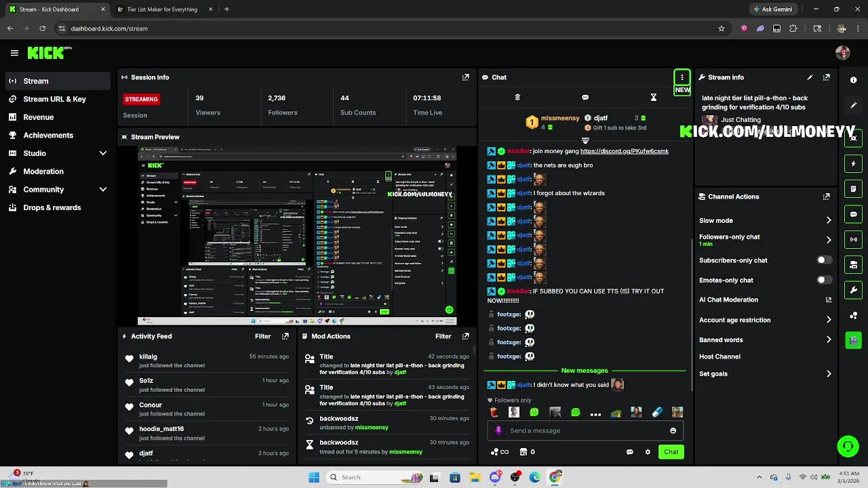
Task: Open the Activity Feed Filter dropdown
Action: 262,336
